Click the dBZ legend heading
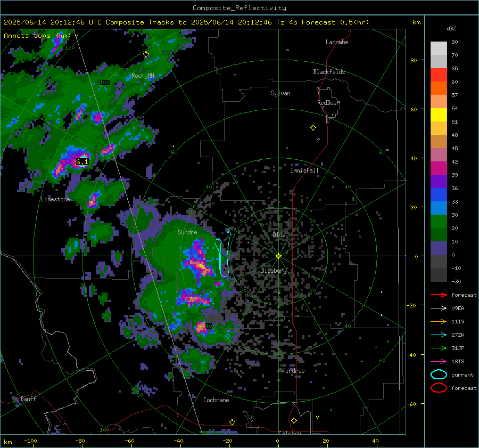This screenshot has height=448, width=479. coord(451,28)
